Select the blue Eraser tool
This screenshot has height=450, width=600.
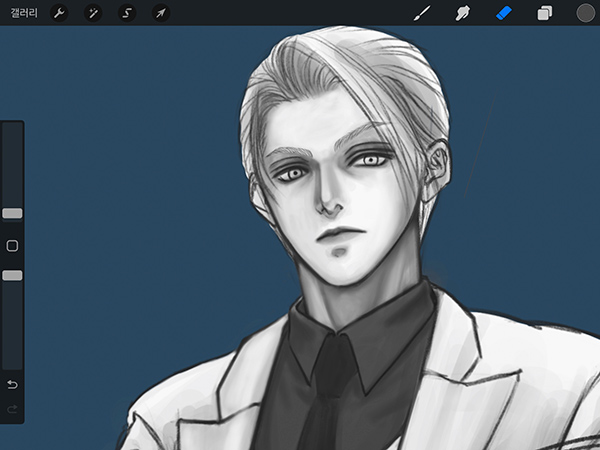(x=504, y=13)
